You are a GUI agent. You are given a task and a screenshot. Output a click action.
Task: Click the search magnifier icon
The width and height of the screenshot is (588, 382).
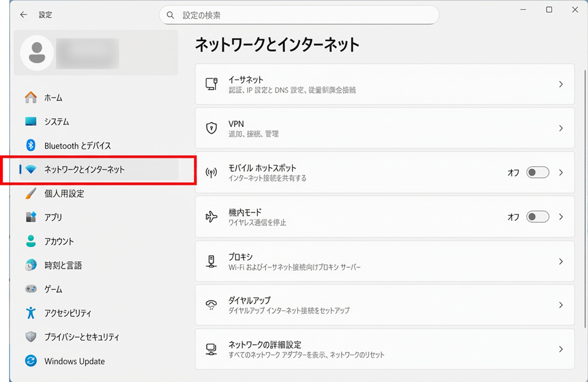click(x=171, y=15)
